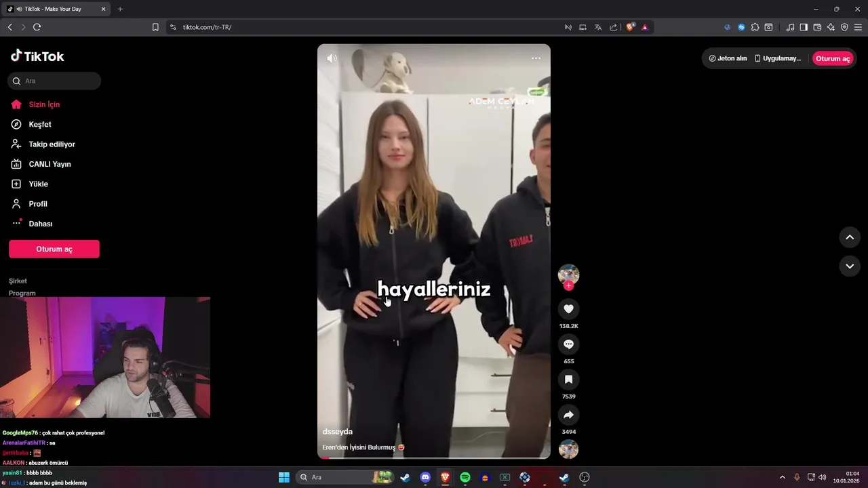The image size is (868, 488).
Task: View site information icon
Action: click(173, 27)
